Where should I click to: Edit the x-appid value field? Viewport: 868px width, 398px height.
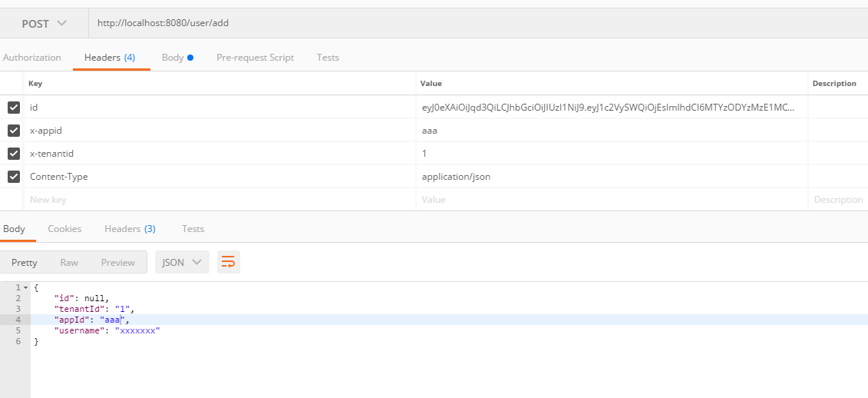click(610, 131)
